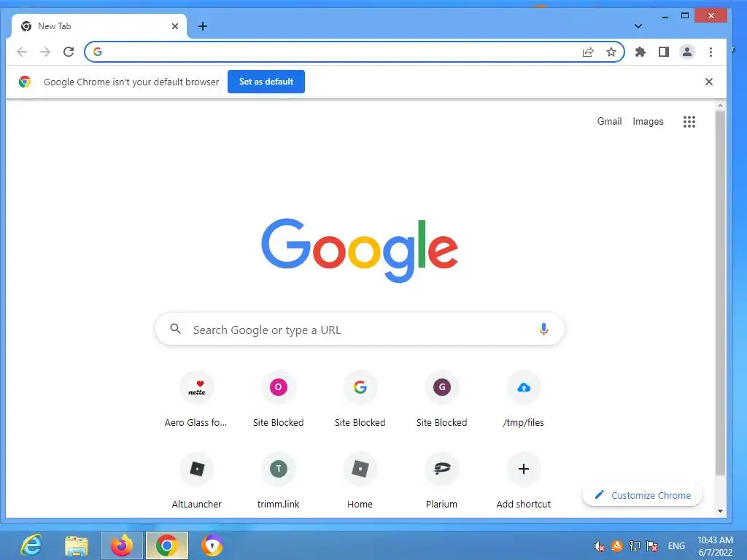747x560 pixels.
Task: Add a new shortcut tile
Action: [524, 482]
